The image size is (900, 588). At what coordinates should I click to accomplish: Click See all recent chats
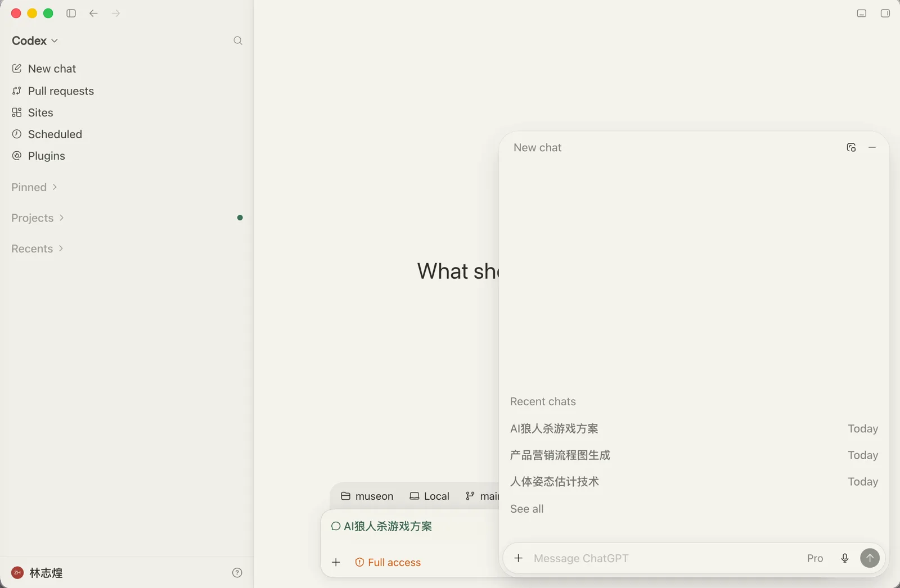(x=527, y=509)
